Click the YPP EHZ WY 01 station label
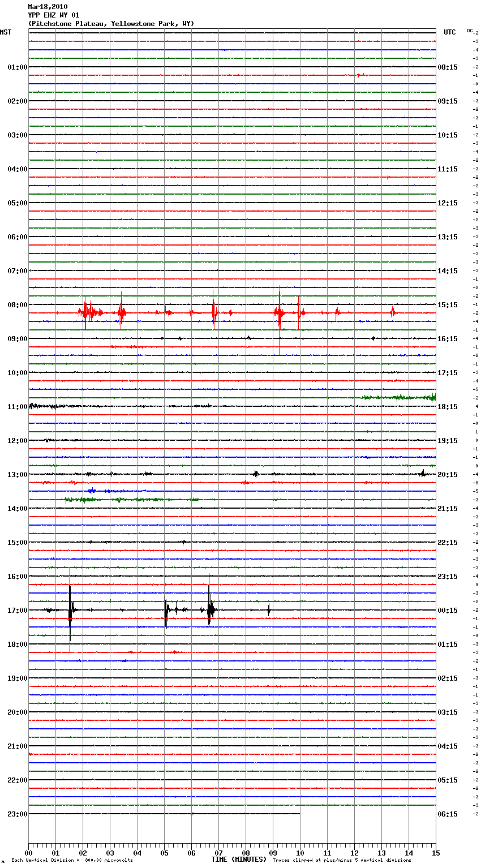The width and height of the screenshot is (481, 868). coord(54,15)
